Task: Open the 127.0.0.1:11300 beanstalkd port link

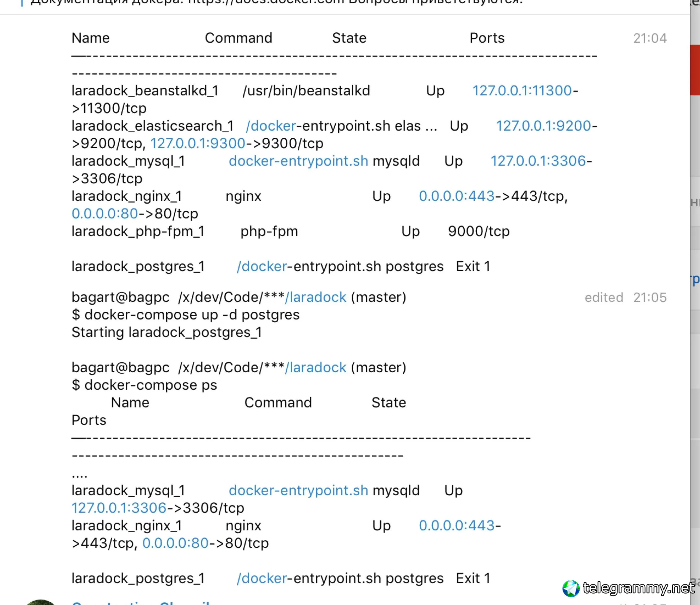Action: [522, 90]
